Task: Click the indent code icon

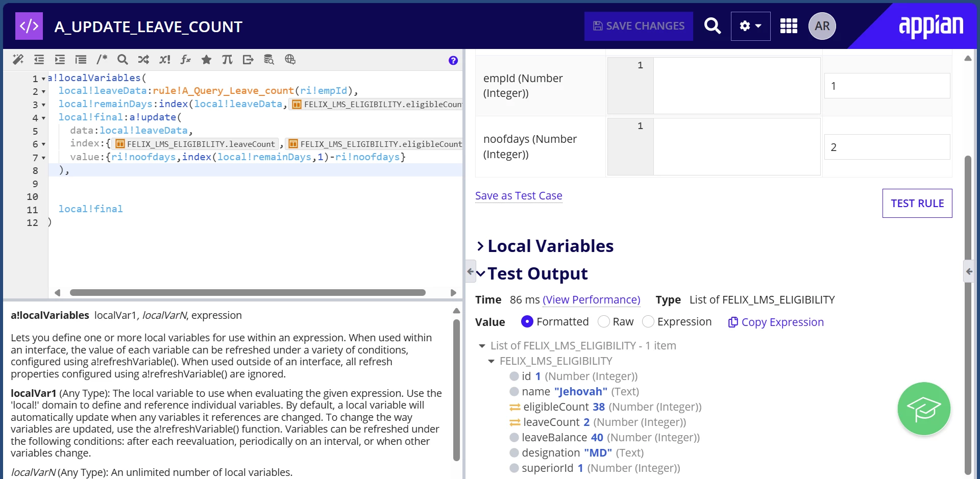Action: tap(60, 60)
